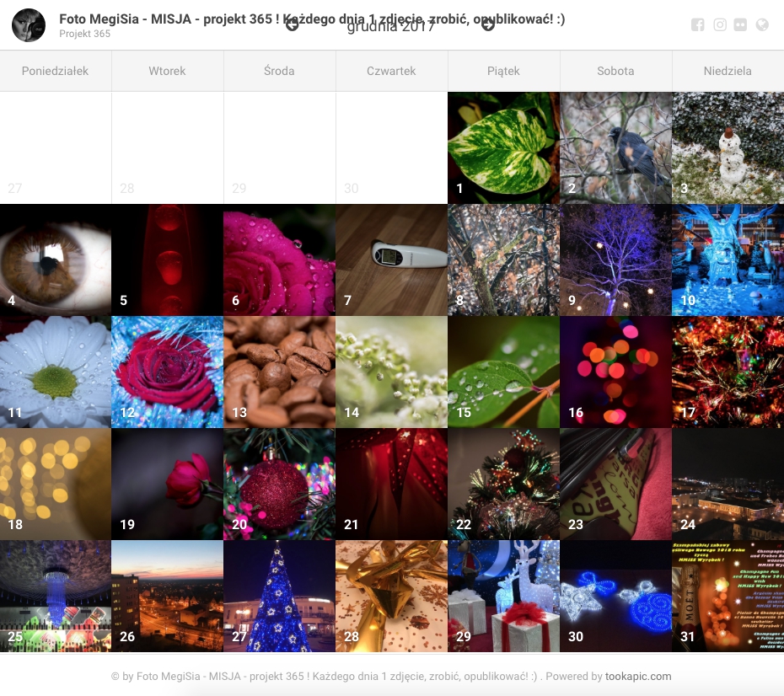Click the tookapic.com footer link
Screen dimensions: 784x696
pos(638,676)
